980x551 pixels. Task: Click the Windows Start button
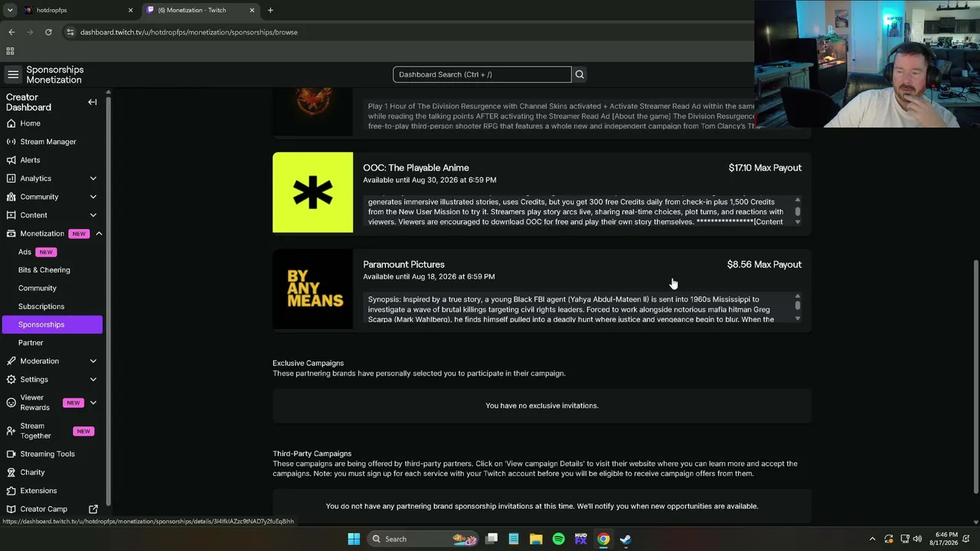(x=354, y=539)
